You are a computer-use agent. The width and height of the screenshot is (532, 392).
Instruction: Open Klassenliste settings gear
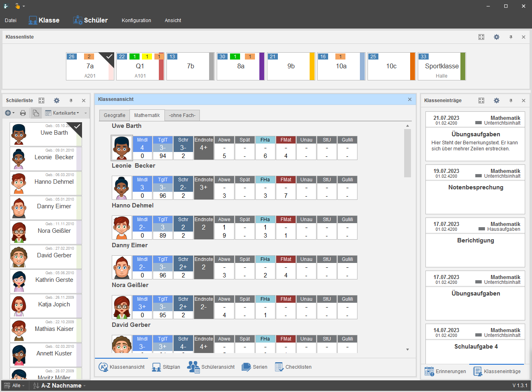click(x=497, y=37)
